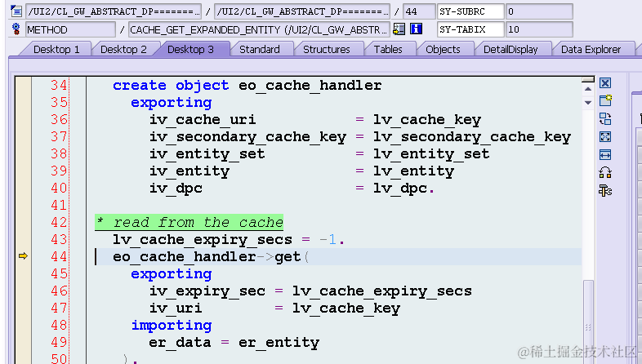Viewport: 642px width, 364px height.
Task: Click line number 49 in the gutter
Action: (x=59, y=342)
